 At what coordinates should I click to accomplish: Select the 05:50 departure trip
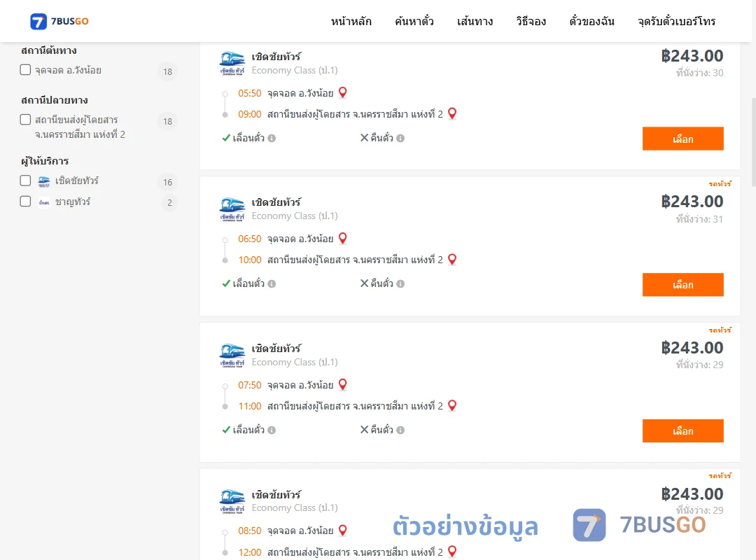coord(682,139)
